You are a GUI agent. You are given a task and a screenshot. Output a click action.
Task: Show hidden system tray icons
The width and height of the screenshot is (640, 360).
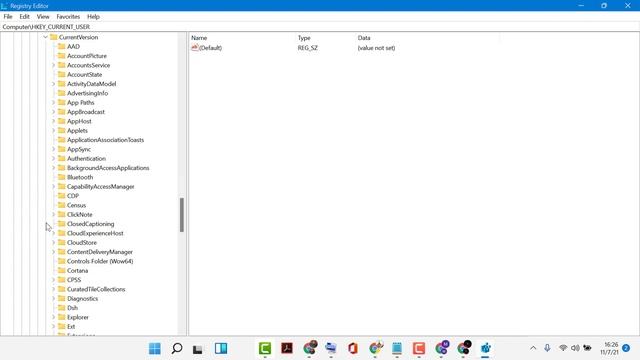pos(533,348)
